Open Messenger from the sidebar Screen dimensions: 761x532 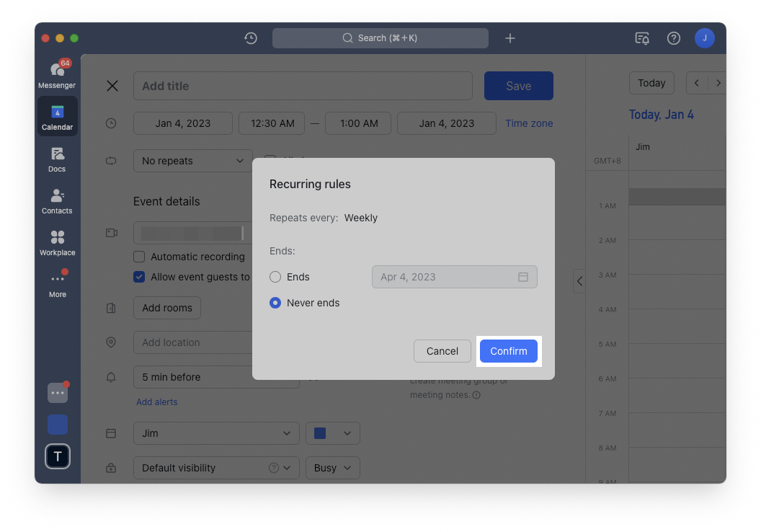pyautogui.click(x=57, y=74)
